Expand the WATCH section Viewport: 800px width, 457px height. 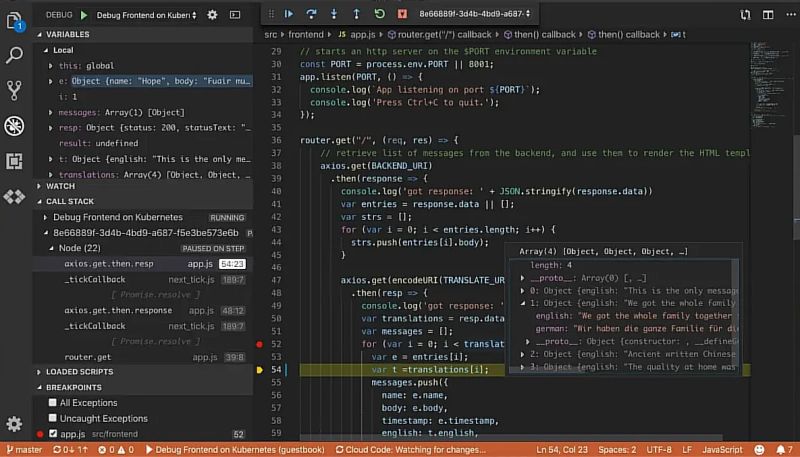tap(39, 186)
